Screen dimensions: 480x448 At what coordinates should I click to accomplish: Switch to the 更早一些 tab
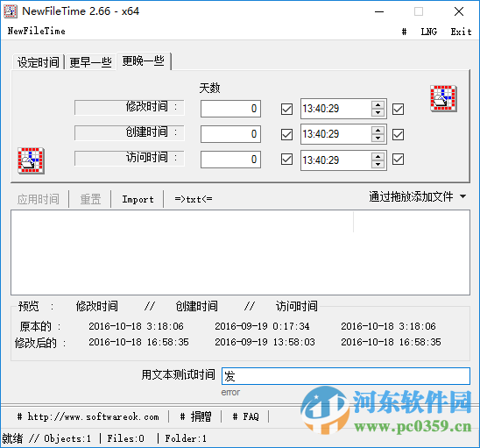90,62
